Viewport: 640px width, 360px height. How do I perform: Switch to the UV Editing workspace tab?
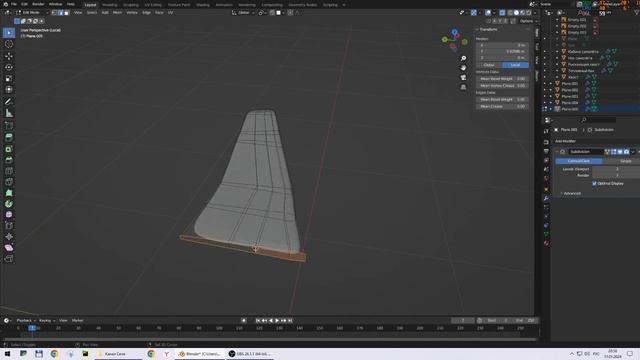tap(153, 5)
